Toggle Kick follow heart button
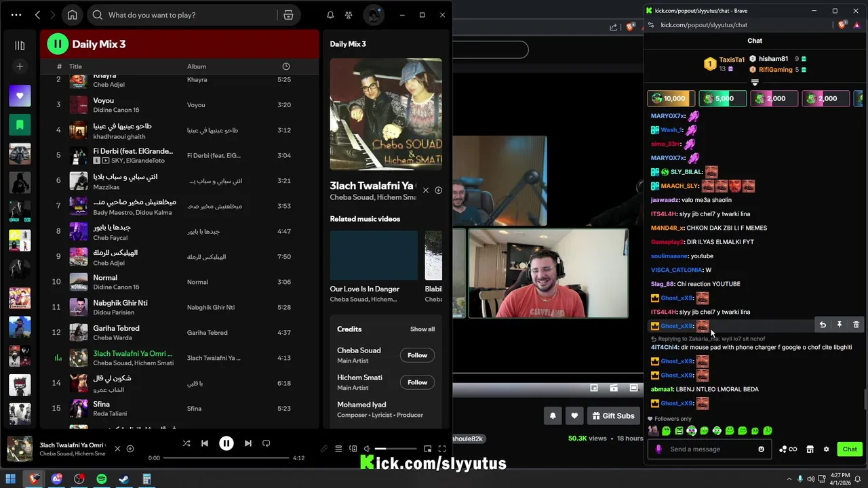 (x=574, y=415)
